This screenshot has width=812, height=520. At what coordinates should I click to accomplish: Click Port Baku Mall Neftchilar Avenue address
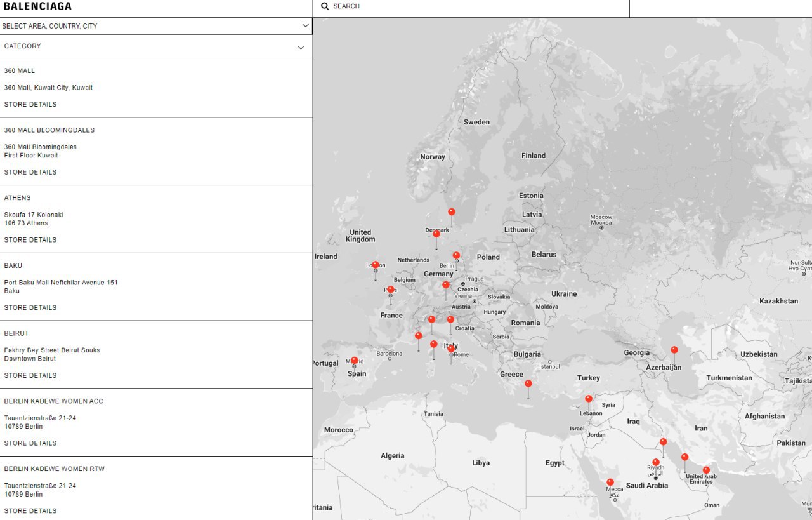pos(61,283)
